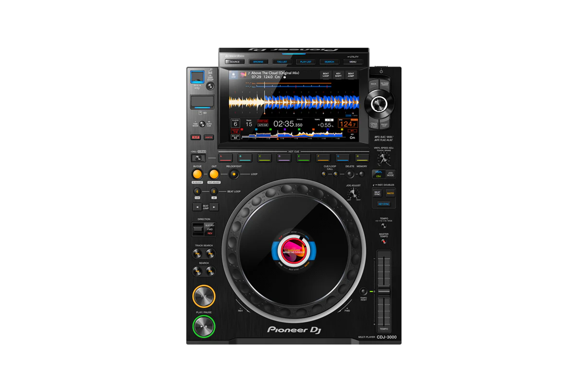This screenshot has height=392, width=588.
Task: Hit the orange-ringed CUE button
Action: click(204, 296)
